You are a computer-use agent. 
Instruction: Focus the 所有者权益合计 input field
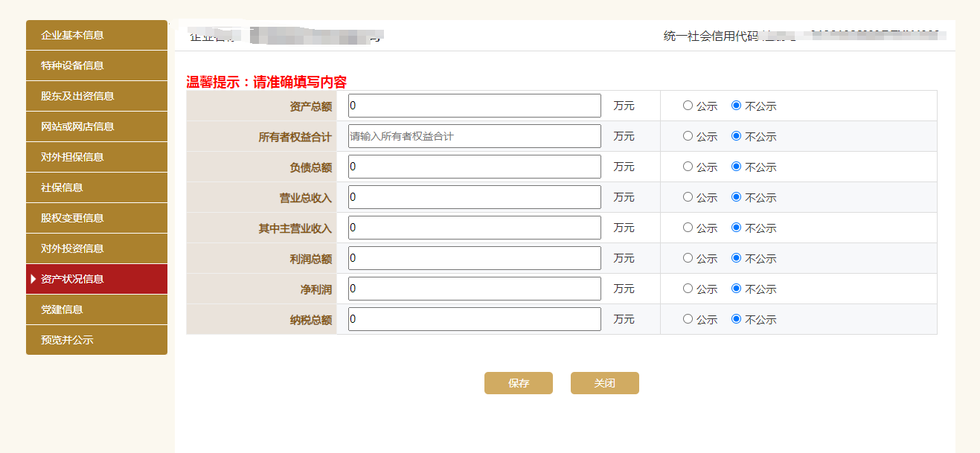point(475,136)
